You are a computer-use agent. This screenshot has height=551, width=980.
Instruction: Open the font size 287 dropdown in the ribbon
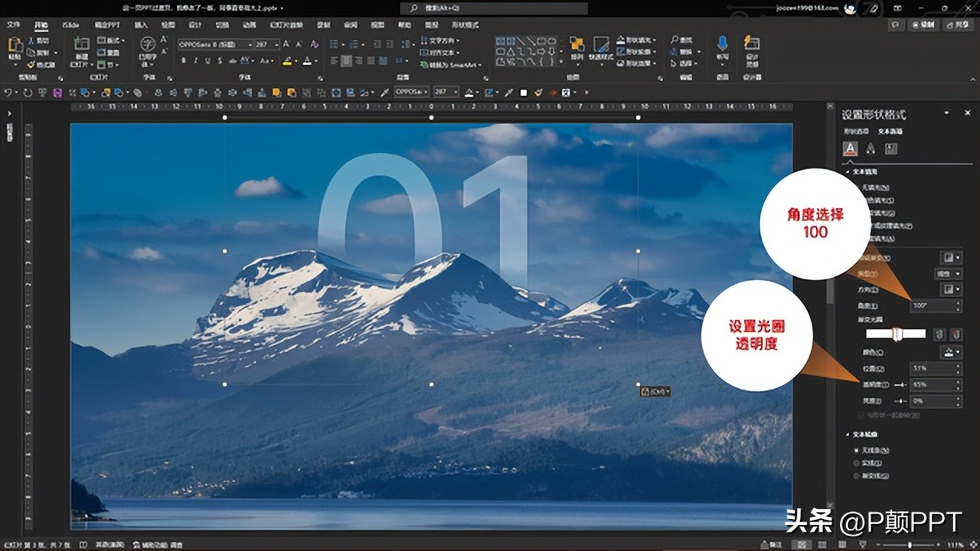coord(275,44)
